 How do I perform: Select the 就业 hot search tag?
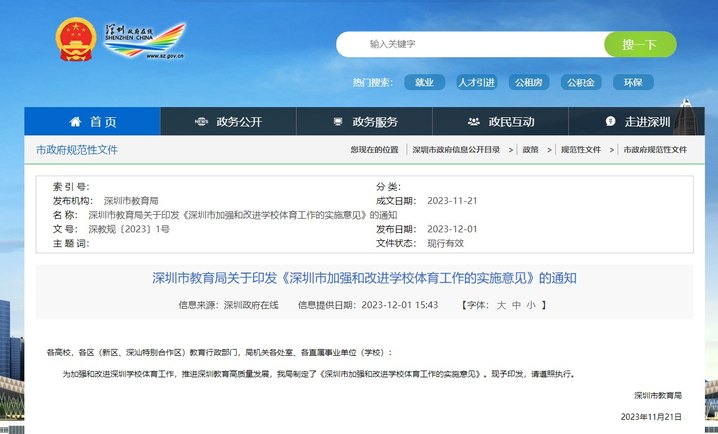425,82
